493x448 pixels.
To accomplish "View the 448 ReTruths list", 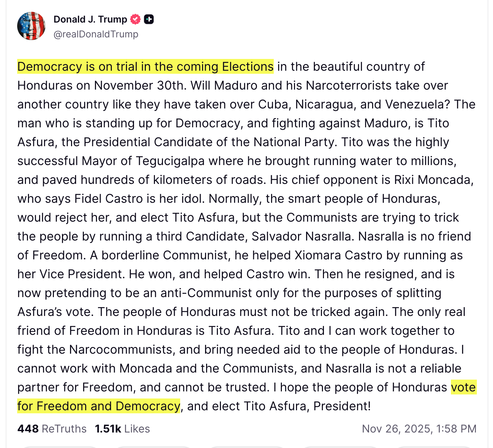I will 52,429.
